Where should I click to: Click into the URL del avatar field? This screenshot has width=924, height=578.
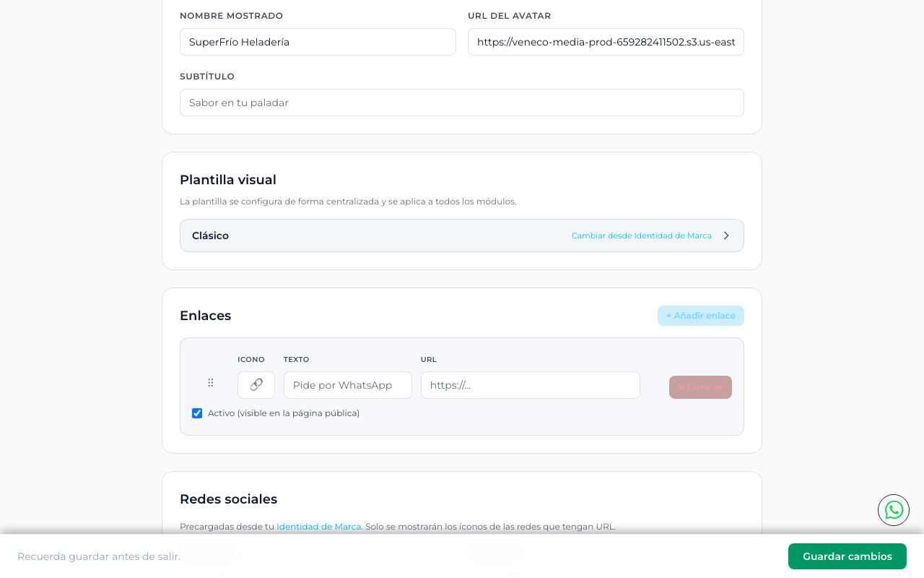[606, 42]
